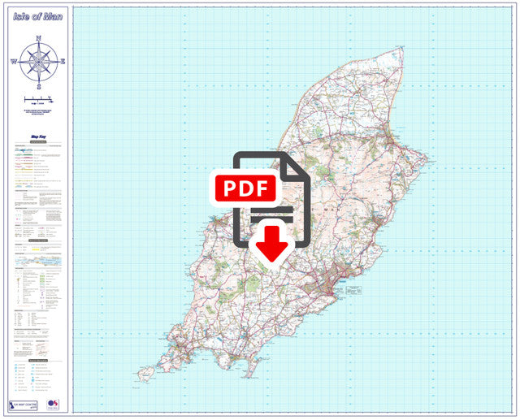This screenshot has height=420, width=520.
Task: Click the E letter on compass
Action: pyautogui.click(x=63, y=61)
